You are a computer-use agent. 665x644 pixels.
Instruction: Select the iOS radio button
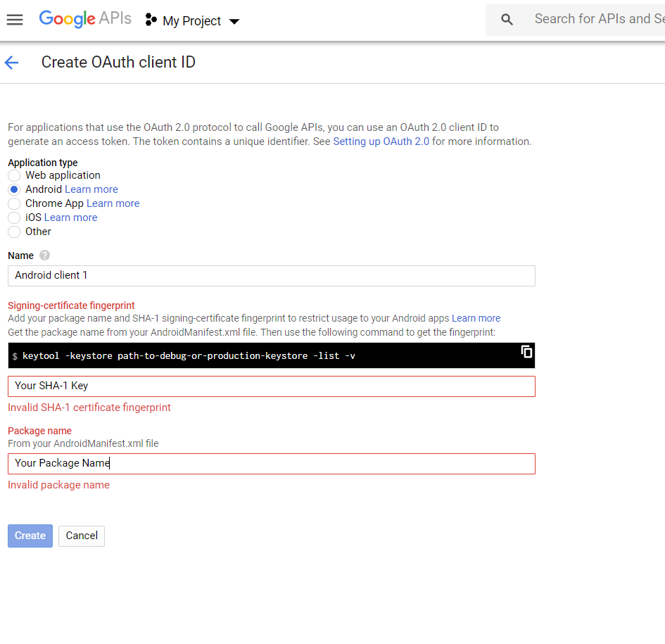click(14, 217)
